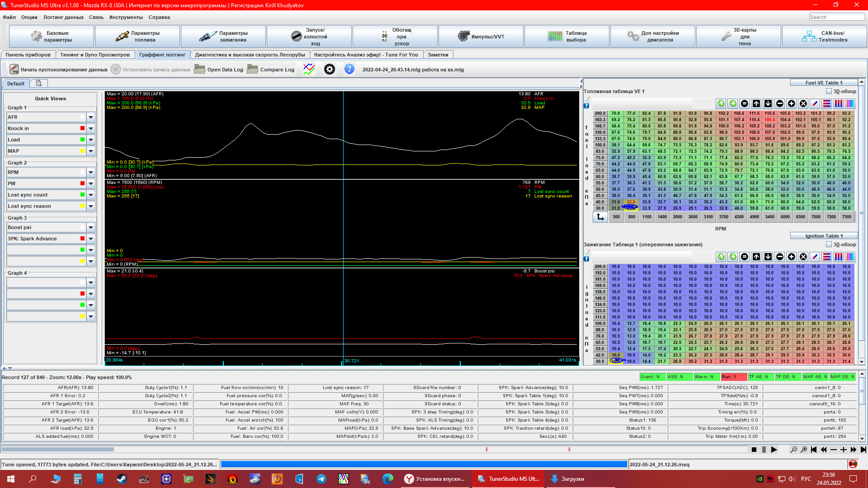Click the X (multiply) icon in the ignition table toolbar

tap(803, 257)
